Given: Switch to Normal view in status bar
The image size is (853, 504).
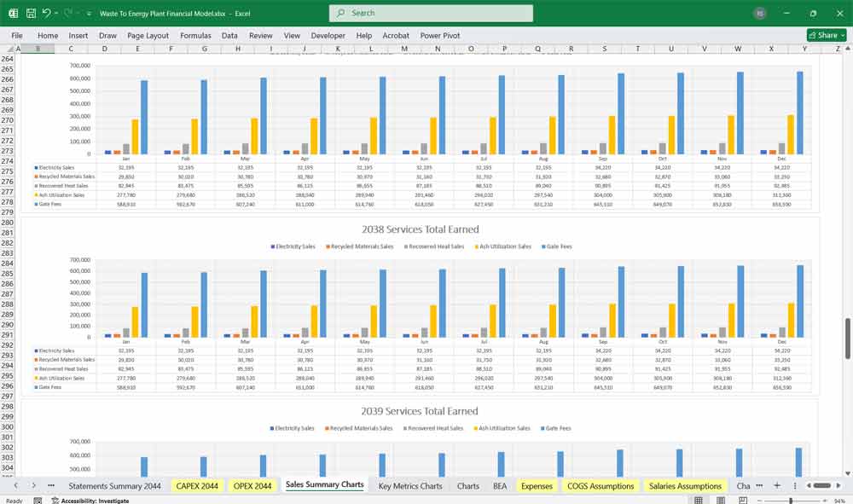Looking at the screenshot, I should tap(699, 501).
